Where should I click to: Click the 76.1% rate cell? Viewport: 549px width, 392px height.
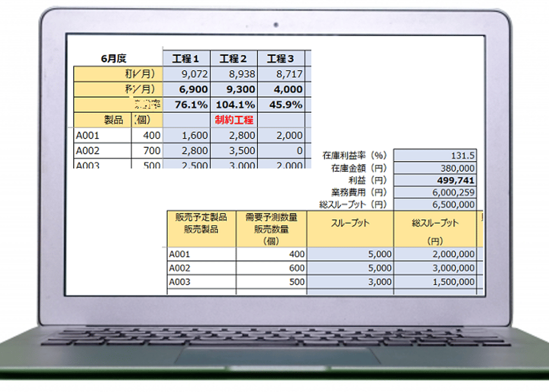187,105
